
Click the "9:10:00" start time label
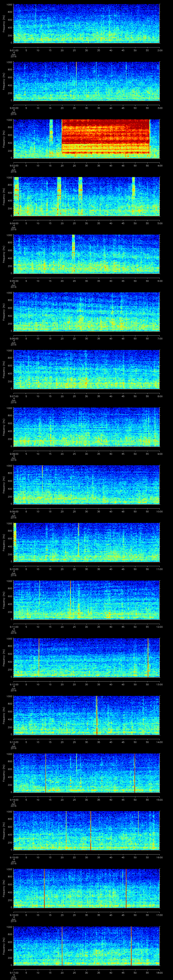(14, 569)
